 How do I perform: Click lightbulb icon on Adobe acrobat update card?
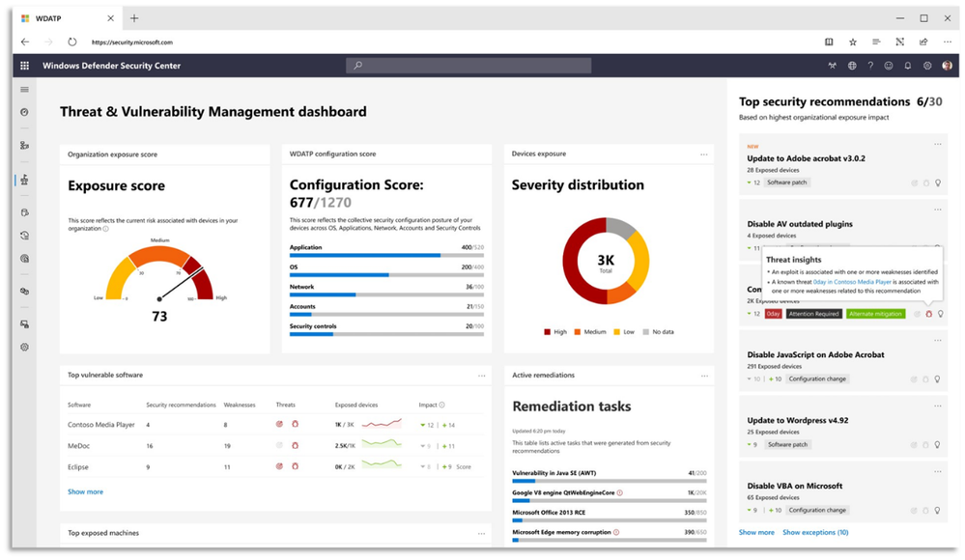(938, 182)
